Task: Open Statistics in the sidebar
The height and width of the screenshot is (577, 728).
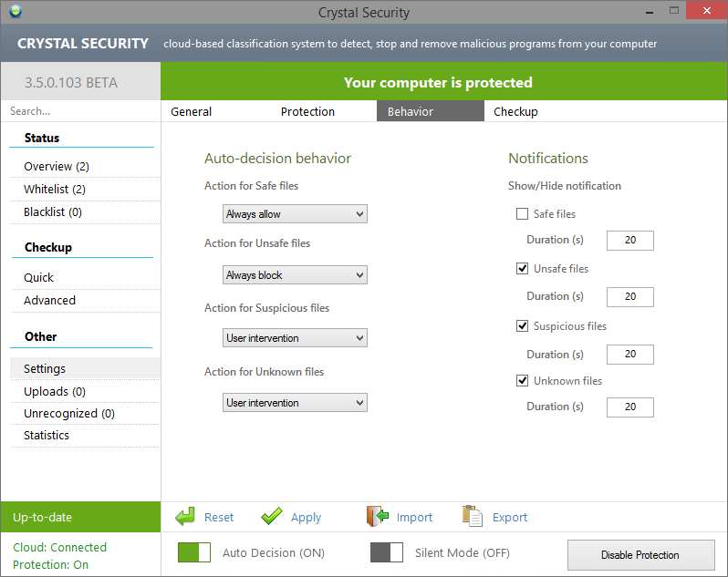Action: click(85, 436)
